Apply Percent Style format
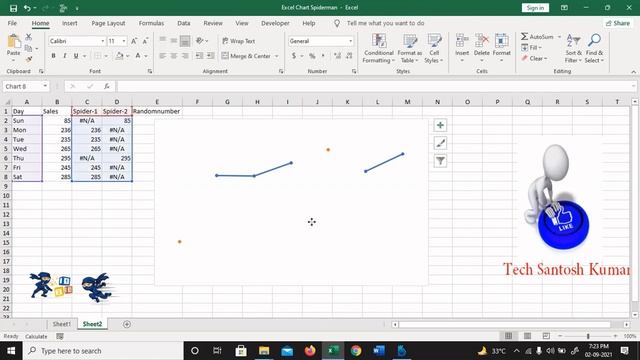Screen dimensions: 640x360 [x=312, y=56]
